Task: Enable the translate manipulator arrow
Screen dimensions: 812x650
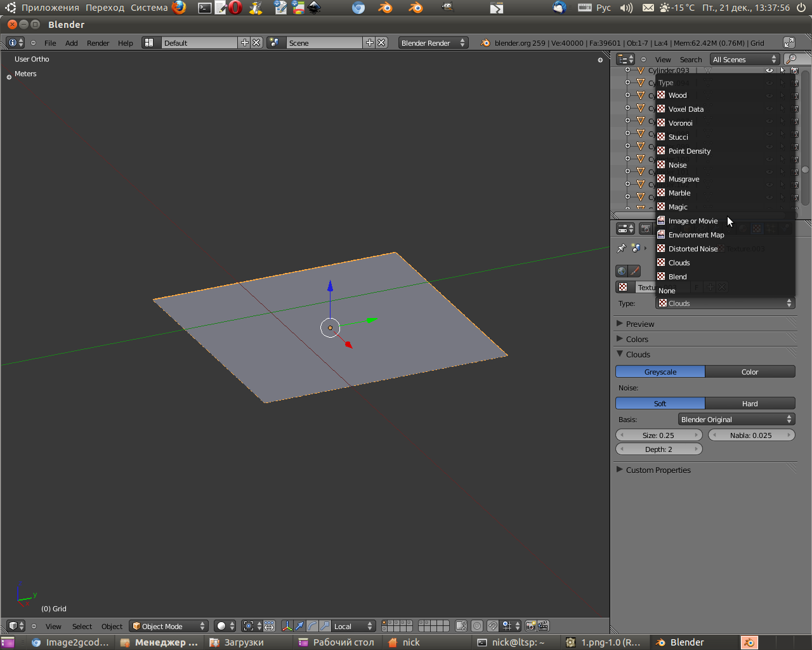Action: pos(299,626)
